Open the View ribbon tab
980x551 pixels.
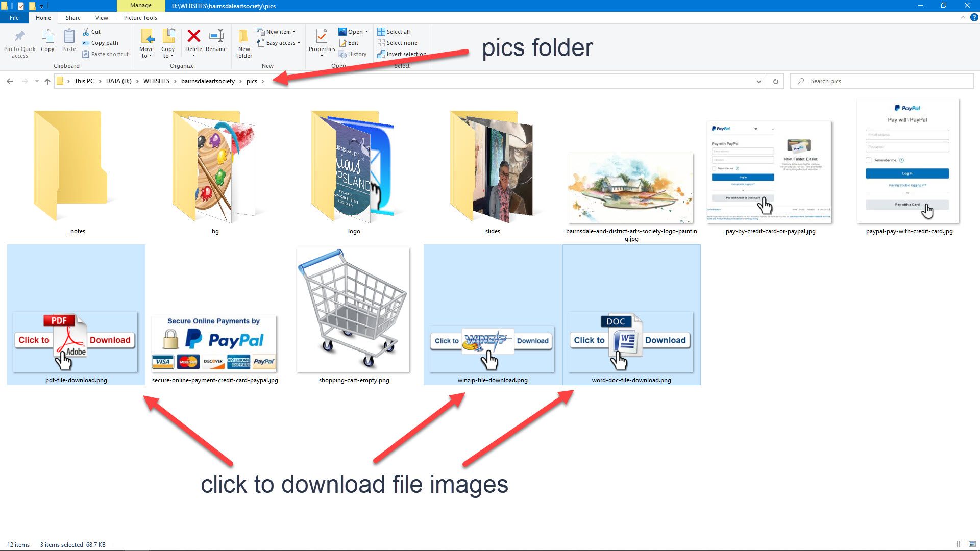[102, 18]
